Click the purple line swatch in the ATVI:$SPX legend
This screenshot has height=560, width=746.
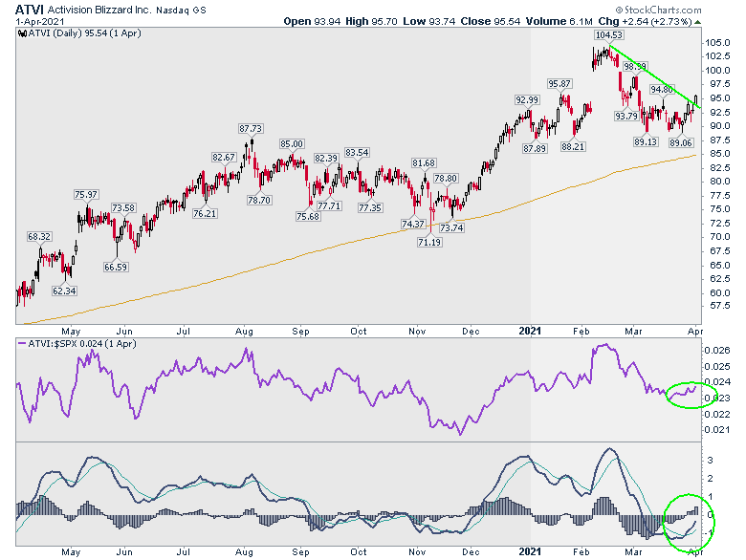22,343
